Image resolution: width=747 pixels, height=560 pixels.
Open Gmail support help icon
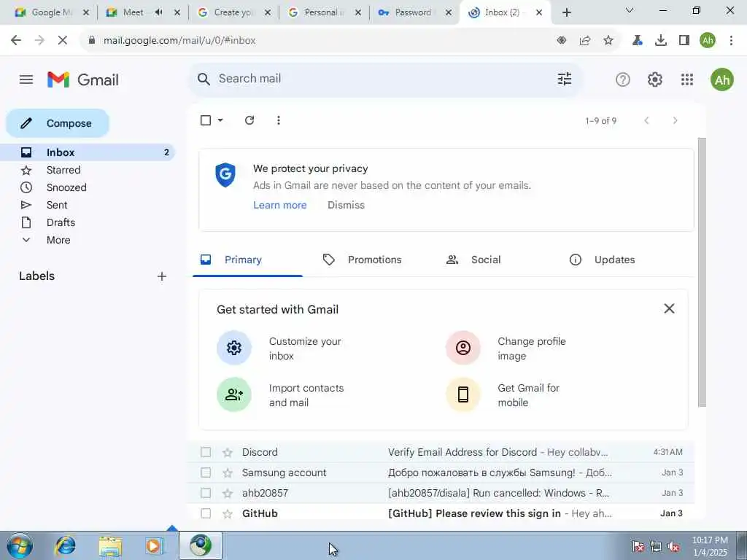(x=623, y=79)
